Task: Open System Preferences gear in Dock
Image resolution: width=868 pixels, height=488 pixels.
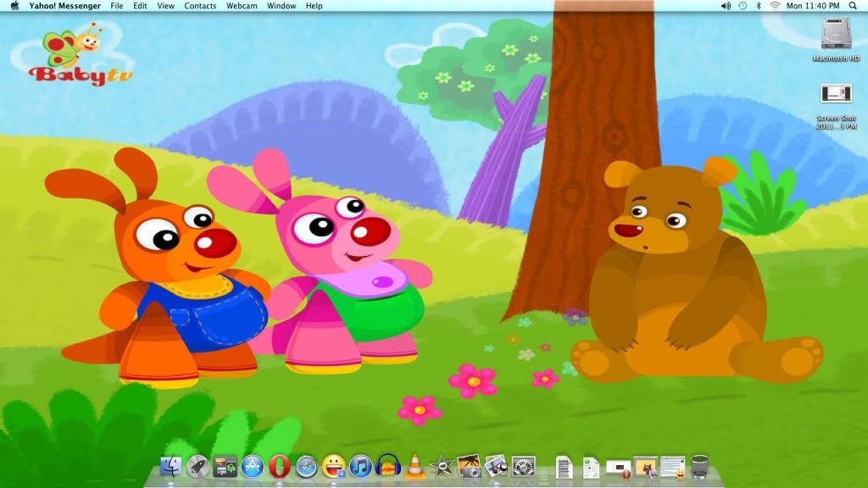Action: coord(524,467)
